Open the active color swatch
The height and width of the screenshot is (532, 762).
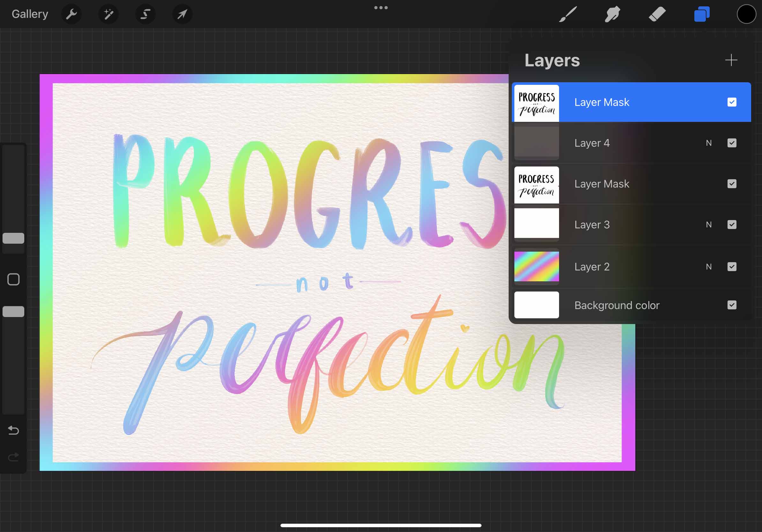click(746, 14)
